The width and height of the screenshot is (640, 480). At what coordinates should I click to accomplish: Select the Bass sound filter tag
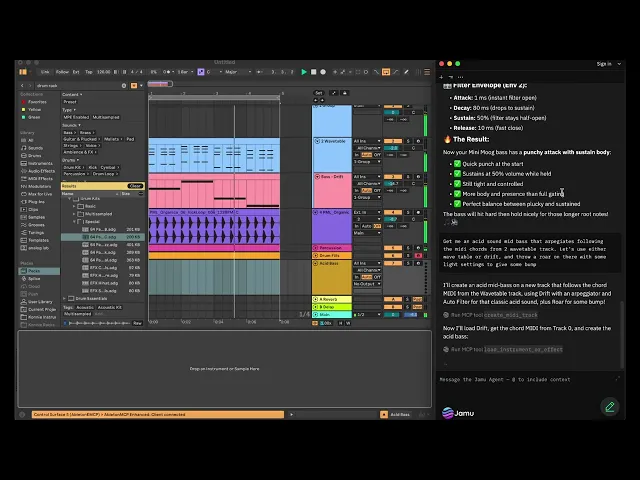pos(69,133)
